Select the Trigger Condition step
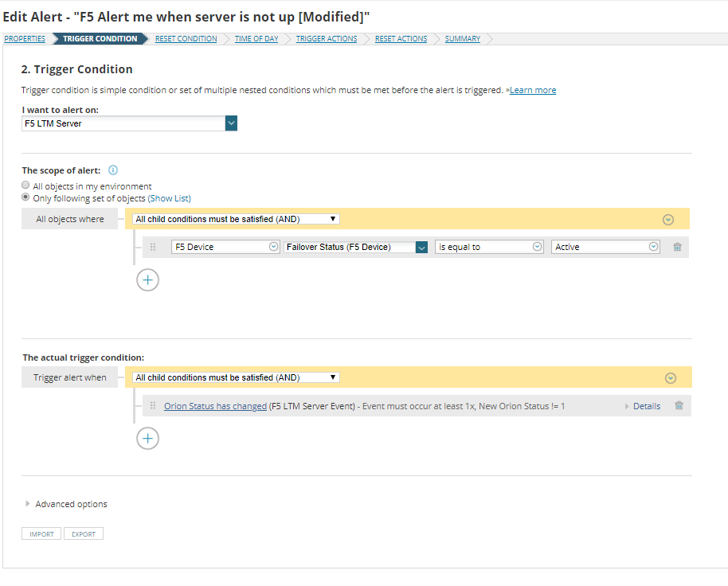Viewport: 728px width, 586px height. (x=100, y=38)
